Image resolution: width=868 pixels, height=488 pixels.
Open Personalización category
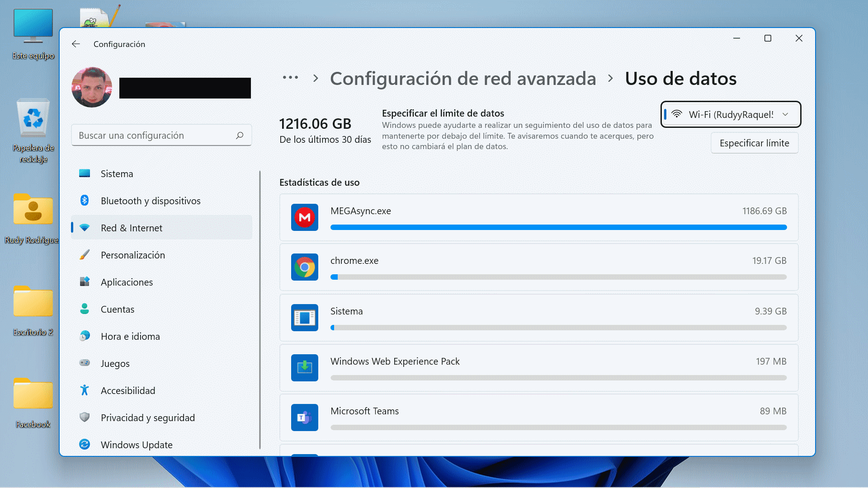click(x=161, y=255)
